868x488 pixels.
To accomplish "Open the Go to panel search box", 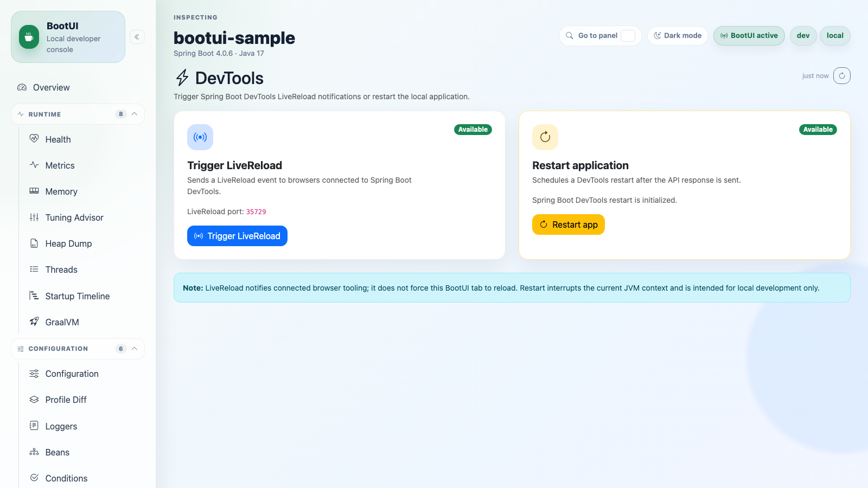I will (601, 36).
